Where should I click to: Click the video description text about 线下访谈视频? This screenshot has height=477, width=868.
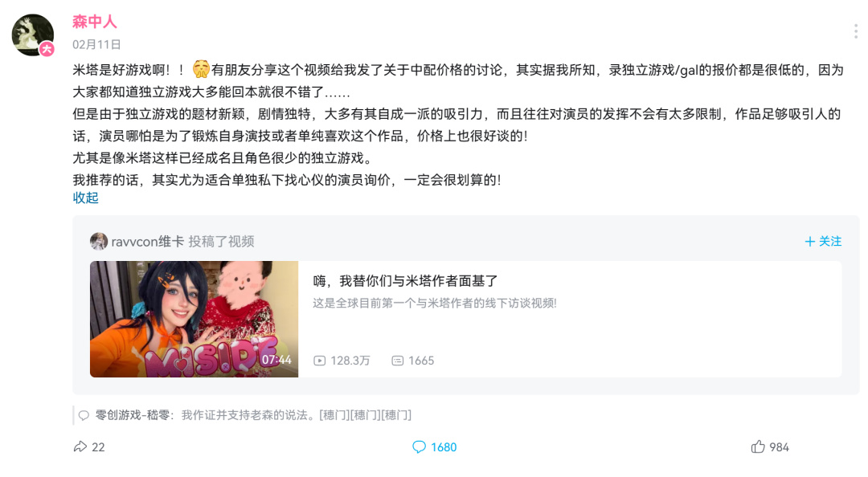435,304
